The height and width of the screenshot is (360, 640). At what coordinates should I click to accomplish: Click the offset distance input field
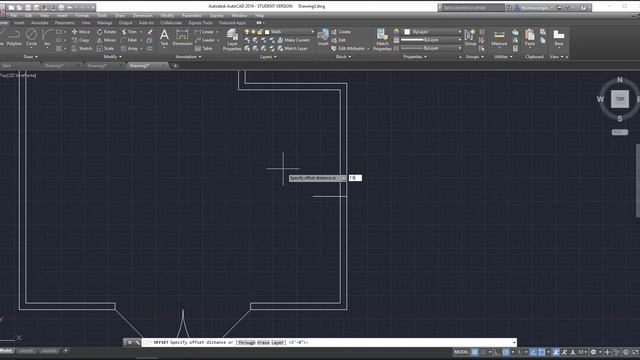pyautogui.click(x=355, y=178)
